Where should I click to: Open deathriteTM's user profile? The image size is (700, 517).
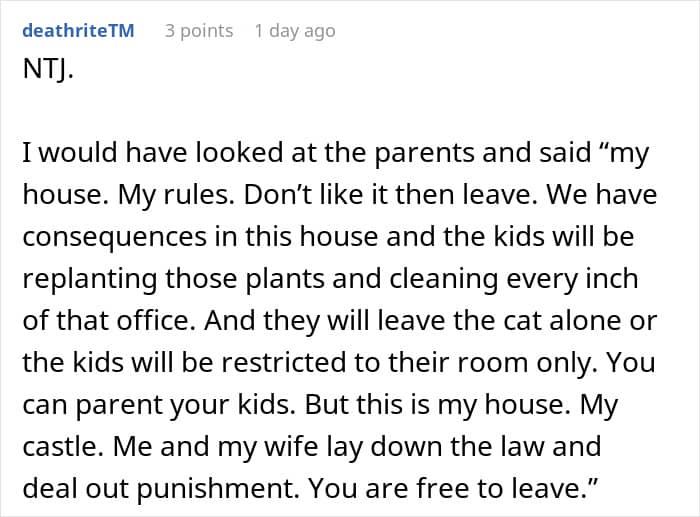click(x=77, y=31)
